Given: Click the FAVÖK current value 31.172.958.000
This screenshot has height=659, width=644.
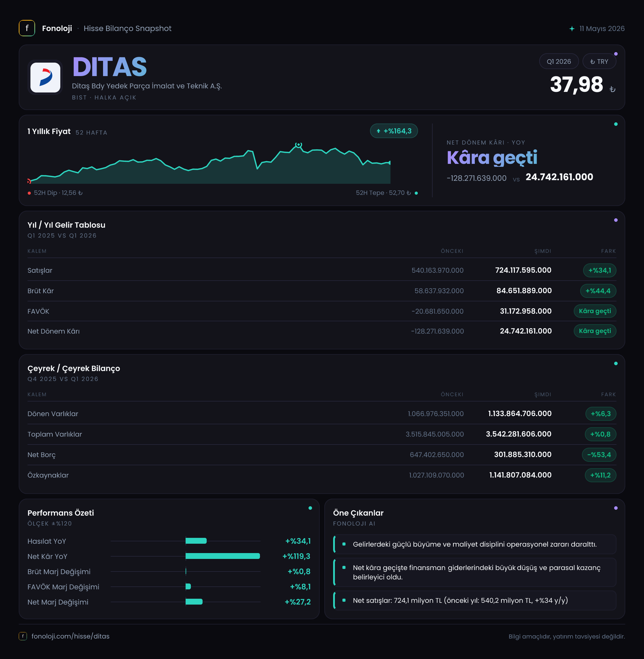Looking at the screenshot, I should tap(526, 311).
